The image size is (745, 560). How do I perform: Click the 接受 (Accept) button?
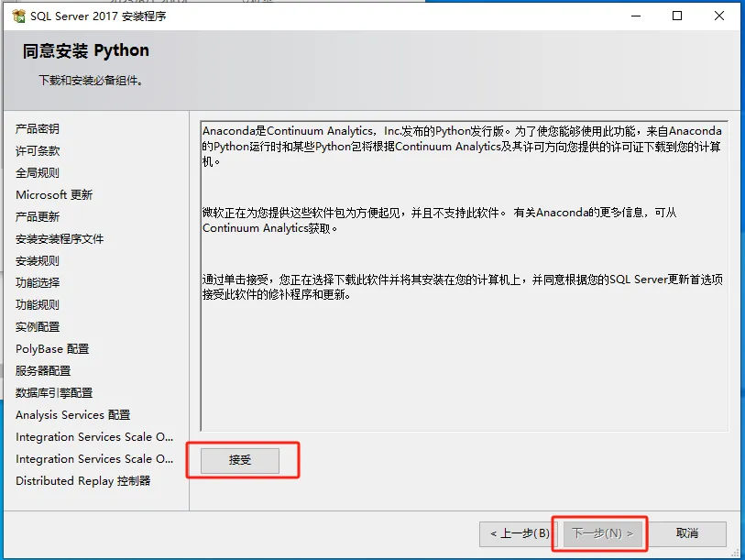tap(240, 460)
